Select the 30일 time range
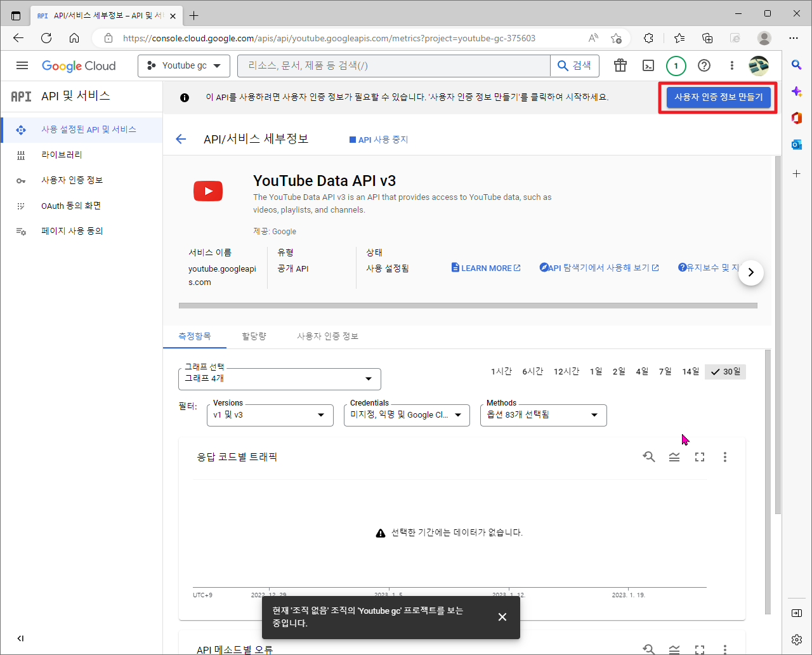812x655 pixels. (725, 371)
